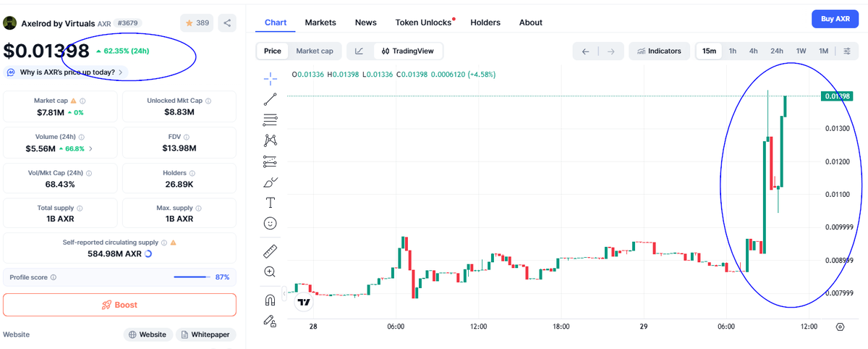
Task: Click the 68.43% Vol/Mkt Cap value
Action: (x=61, y=184)
